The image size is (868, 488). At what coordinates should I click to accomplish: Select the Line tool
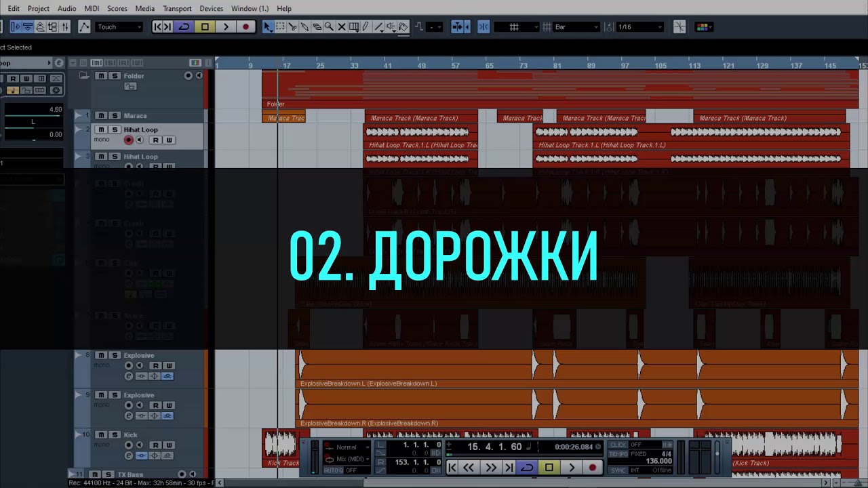click(379, 27)
